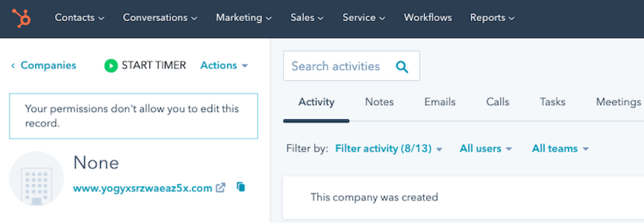Screen dimensions: 644x223
Task: Expand the Service menu
Action: pyautogui.click(x=364, y=18)
